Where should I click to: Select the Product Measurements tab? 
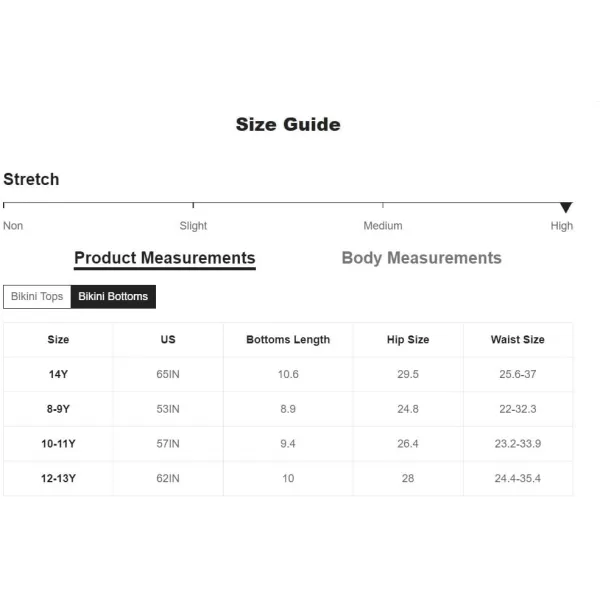point(165,259)
